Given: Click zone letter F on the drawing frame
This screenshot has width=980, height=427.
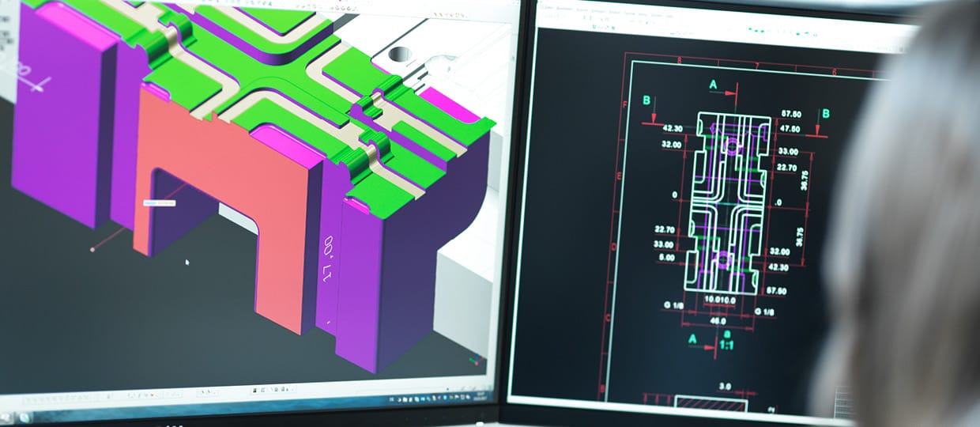Looking at the screenshot, I should click(625, 104).
